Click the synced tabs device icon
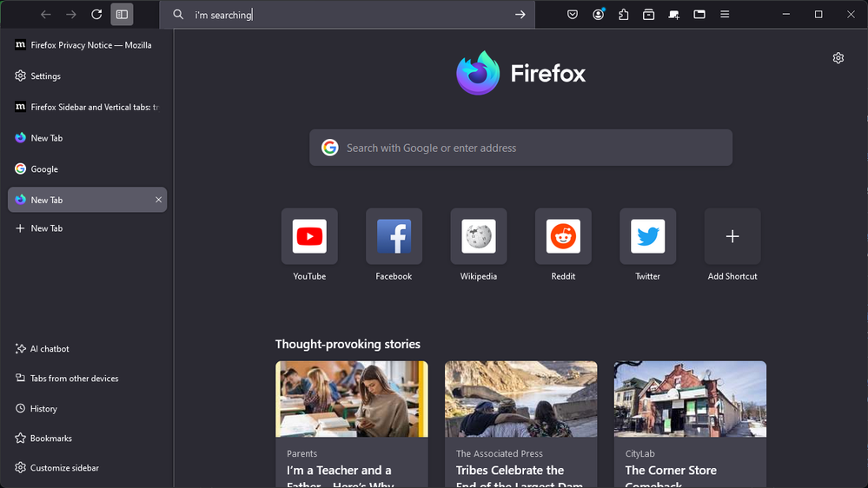868x488 pixels. 673,15
